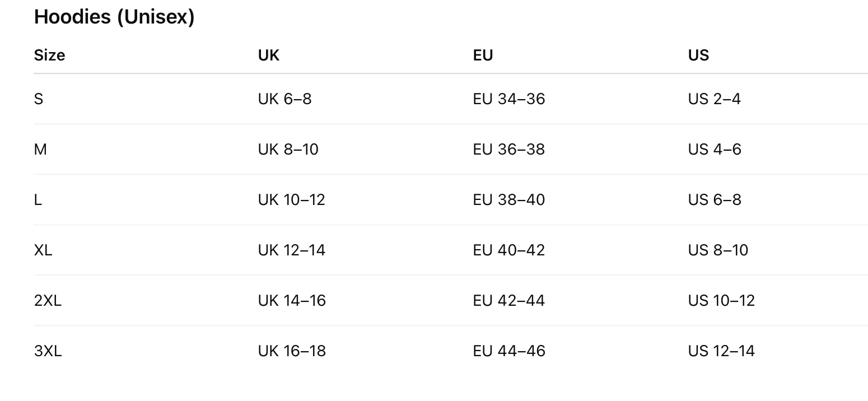Click the EU 36–38 cell

click(x=508, y=150)
